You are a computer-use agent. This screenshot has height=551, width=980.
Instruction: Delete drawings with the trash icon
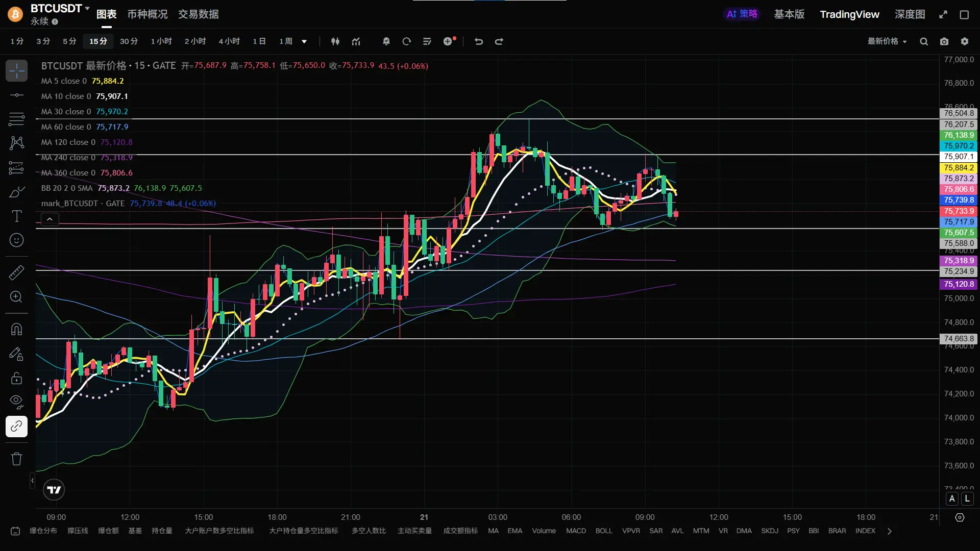click(16, 459)
